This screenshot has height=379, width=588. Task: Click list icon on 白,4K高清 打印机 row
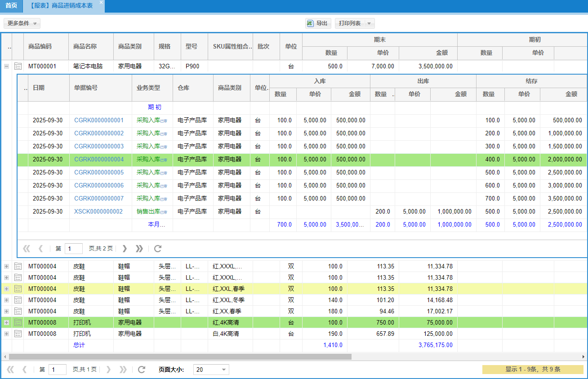[x=18, y=334]
